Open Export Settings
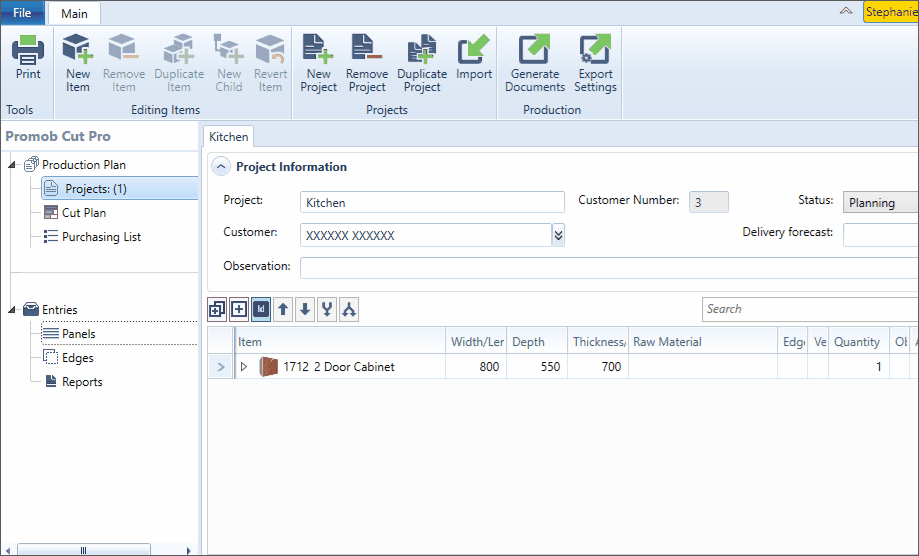Viewport: 919px width, 556px height. click(595, 63)
